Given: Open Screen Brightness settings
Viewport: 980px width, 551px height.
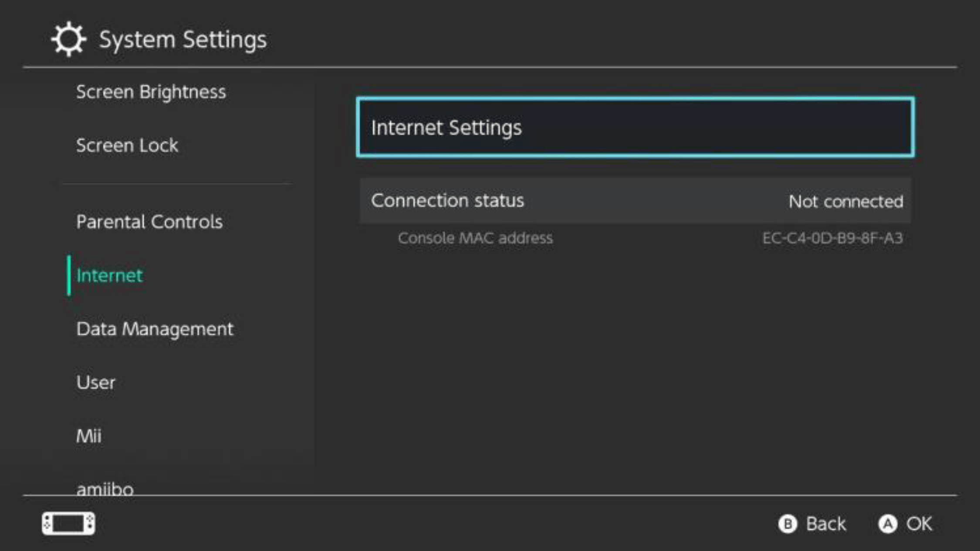Looking at the screenshot, I should click(151, 92).
